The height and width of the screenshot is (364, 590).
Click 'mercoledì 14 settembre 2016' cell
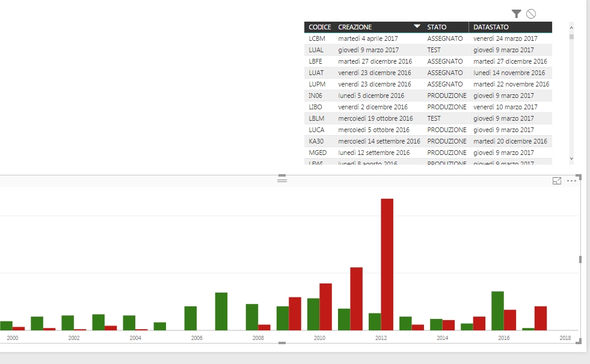[x=380, y=141]
